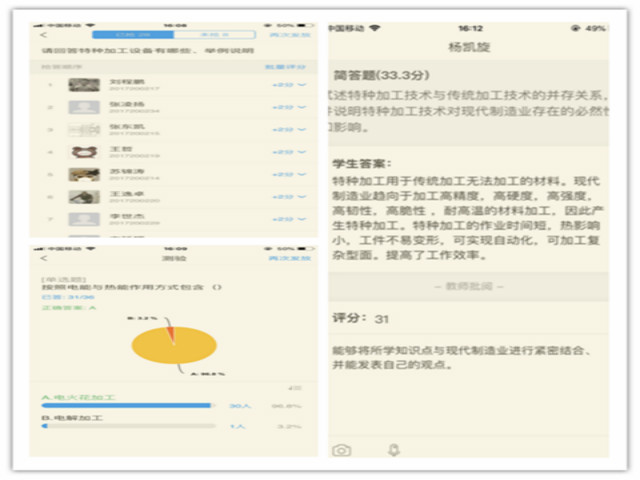640x480 pixels.
Task: Select the student name 张东凯
Action: 127,127
